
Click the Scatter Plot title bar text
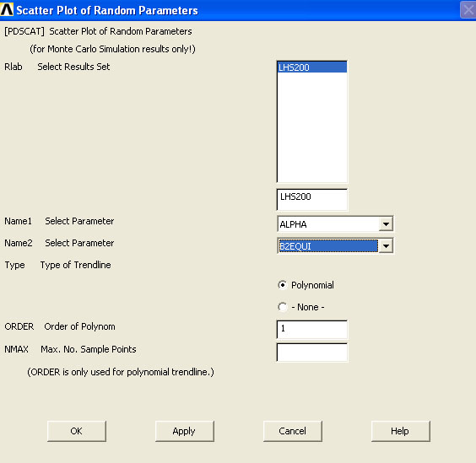pos(107,10)
